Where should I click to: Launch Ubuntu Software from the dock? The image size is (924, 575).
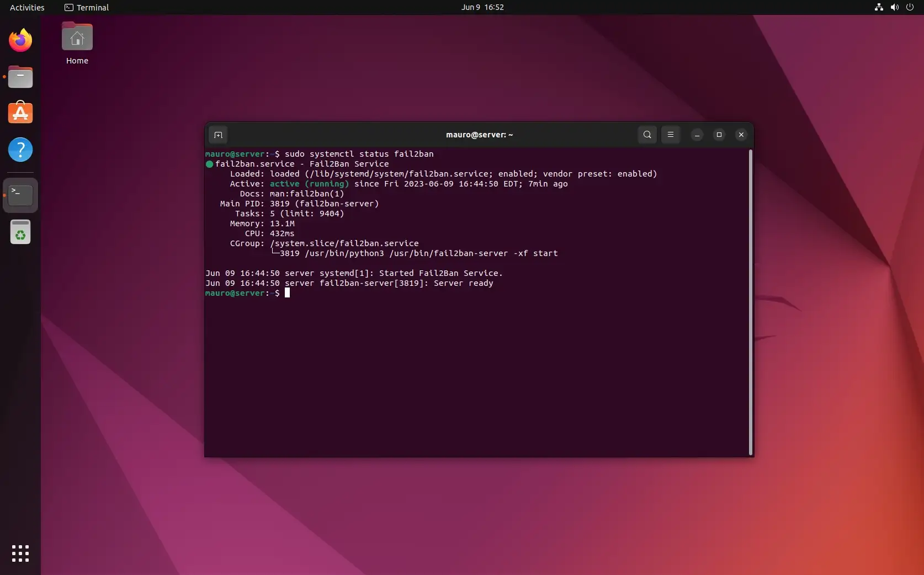coord(20,113)
